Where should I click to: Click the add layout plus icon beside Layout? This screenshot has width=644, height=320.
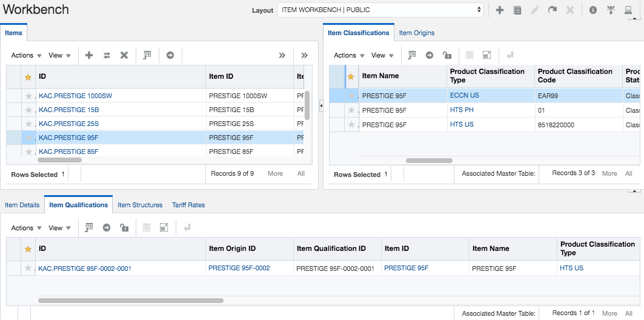pos(500,10)
